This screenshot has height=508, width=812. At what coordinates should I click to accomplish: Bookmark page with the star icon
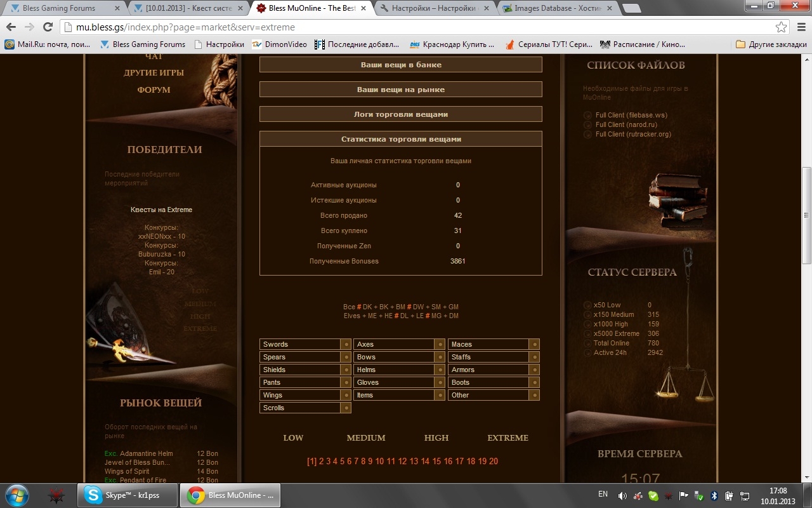782,27
